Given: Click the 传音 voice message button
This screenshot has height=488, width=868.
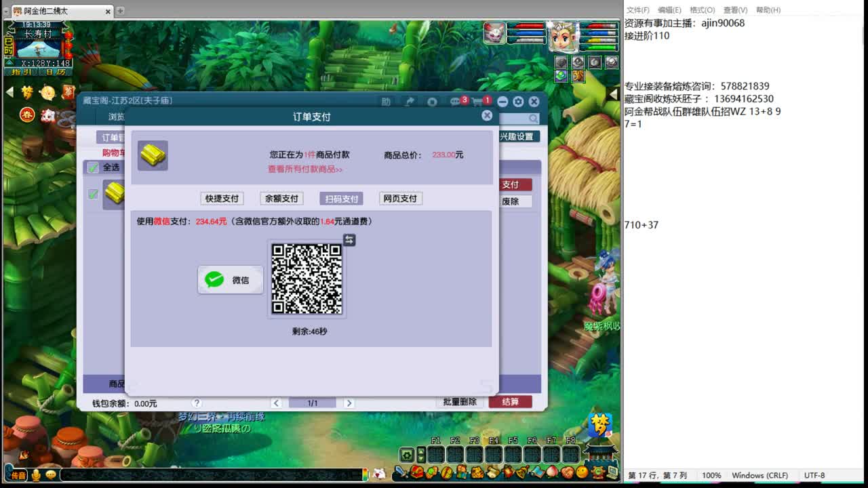Looking at the screenshot, I should (x=17, y=475).
